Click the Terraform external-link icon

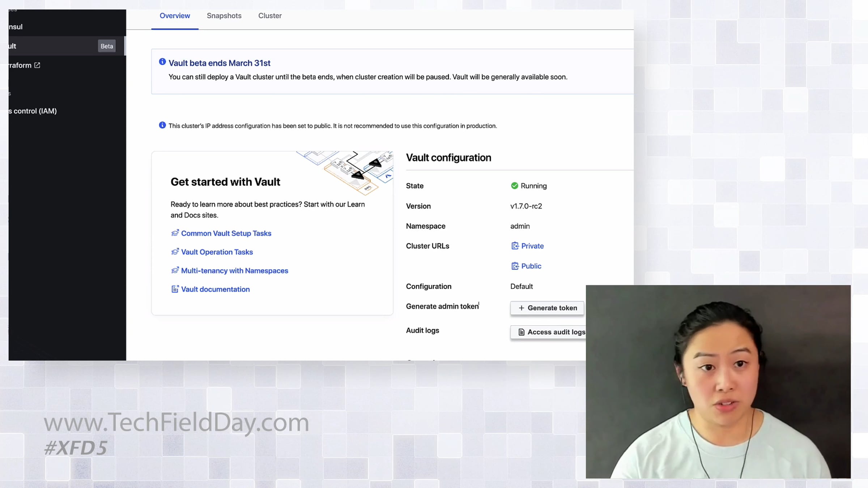point(37,65)
